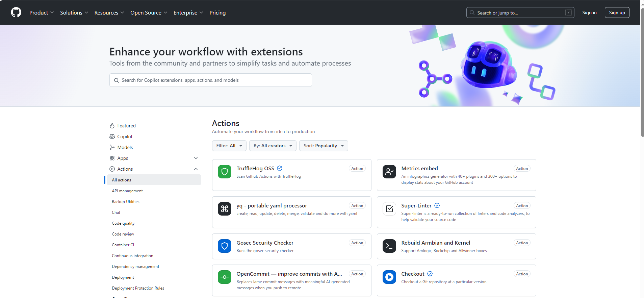
Task: Click the TruffleHog OSS shield icon
Action: pyautogui.click(x=225, y=172)
